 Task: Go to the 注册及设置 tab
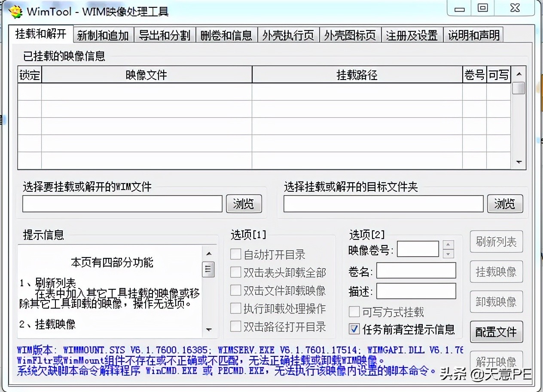pos(412,35)
